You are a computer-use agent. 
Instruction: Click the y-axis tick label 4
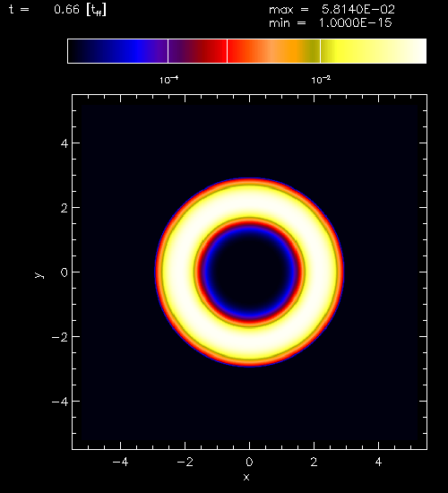pyautogui.click(x=65, y=143)
